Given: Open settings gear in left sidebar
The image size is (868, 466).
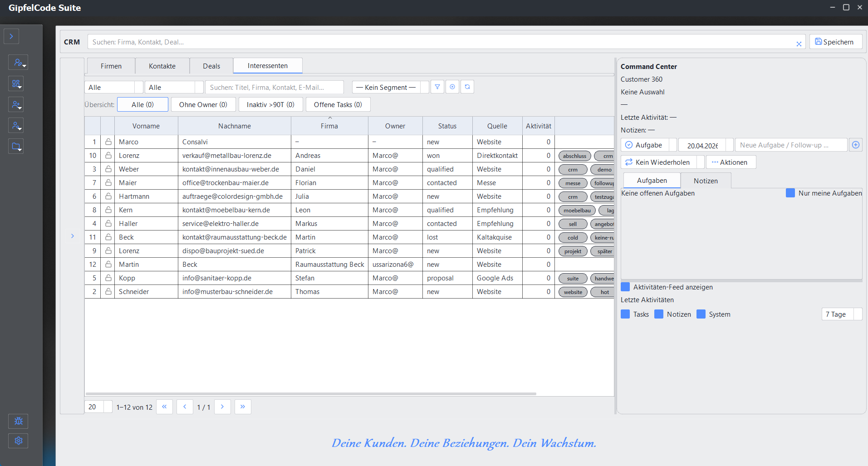Looking at the screenshot, I should pyautogui.click(x=18, y=441).
